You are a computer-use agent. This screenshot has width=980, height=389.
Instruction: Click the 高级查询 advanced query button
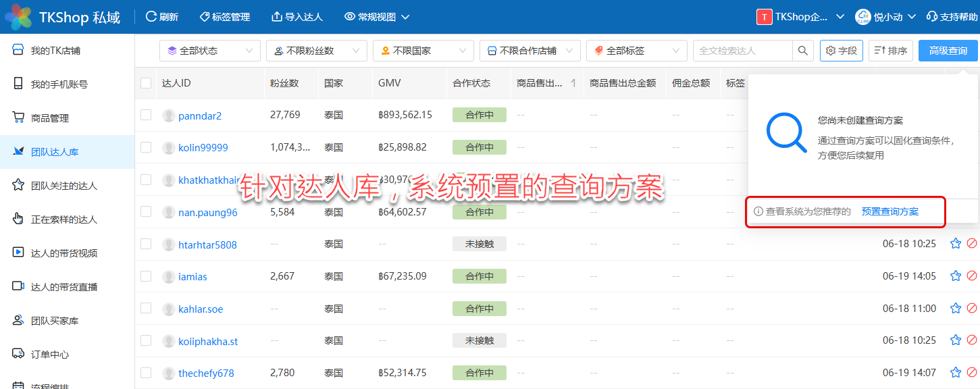pyautogui.click(x=948, y=51)
